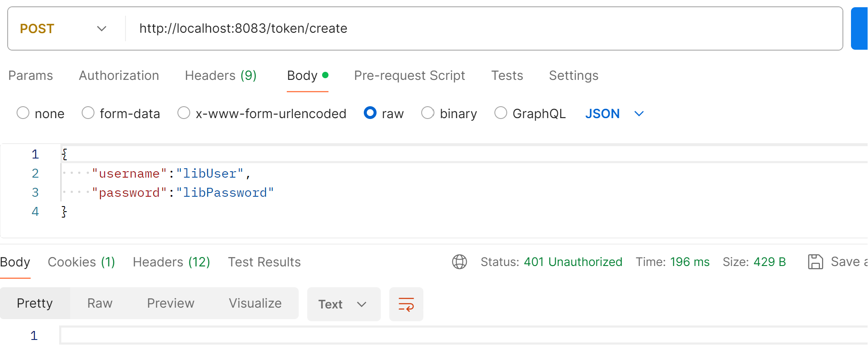Select the form-data radio button
868x348 pixels.
pos(88,113)
